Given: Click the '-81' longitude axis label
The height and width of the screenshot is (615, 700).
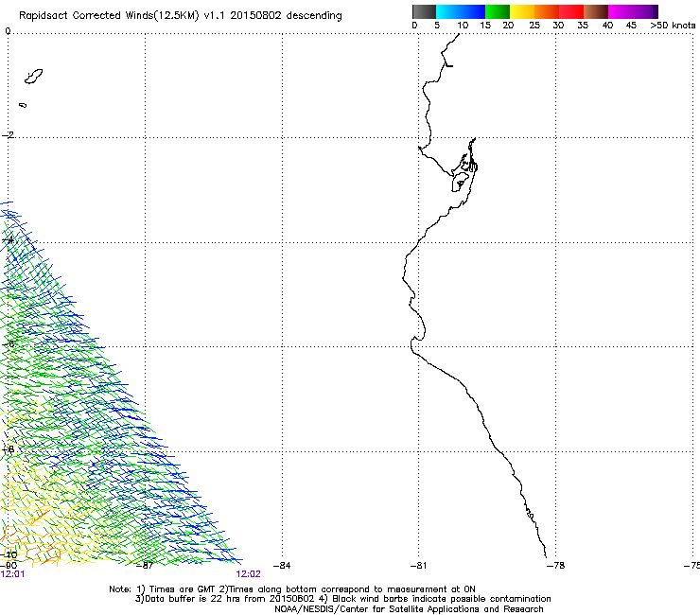Looking at the screenshot, I should click(x=418, y=566).
